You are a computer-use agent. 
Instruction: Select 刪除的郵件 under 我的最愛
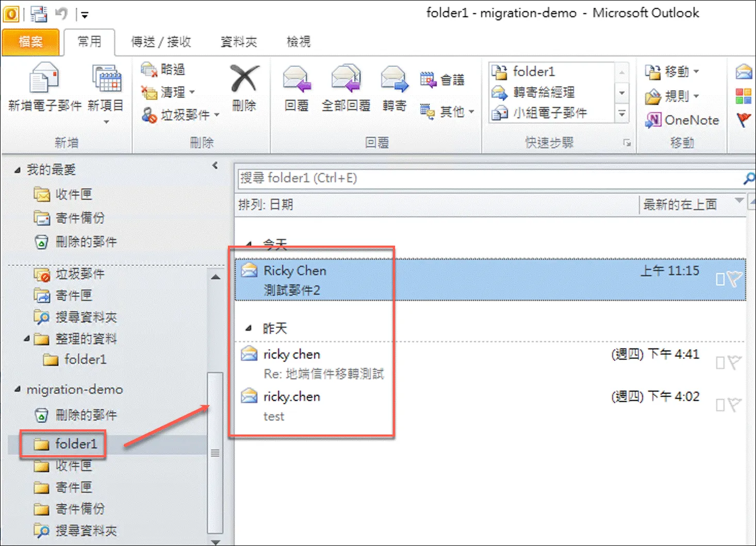75,242
